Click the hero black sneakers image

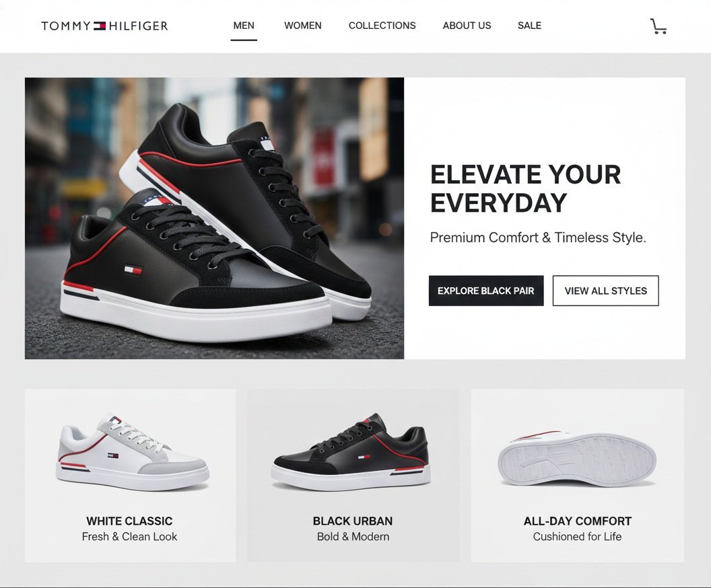pyautogui.click(x=214, y=219)
